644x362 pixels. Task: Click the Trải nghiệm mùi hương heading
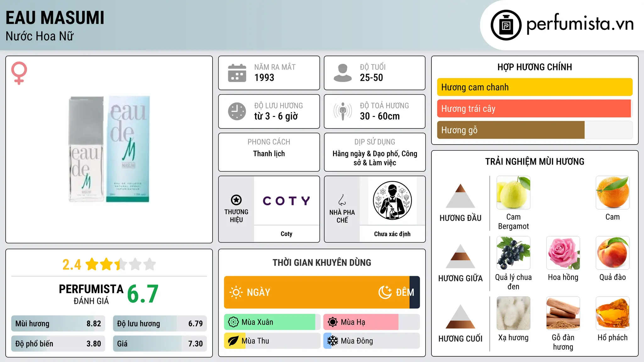[x=535, y=162]
